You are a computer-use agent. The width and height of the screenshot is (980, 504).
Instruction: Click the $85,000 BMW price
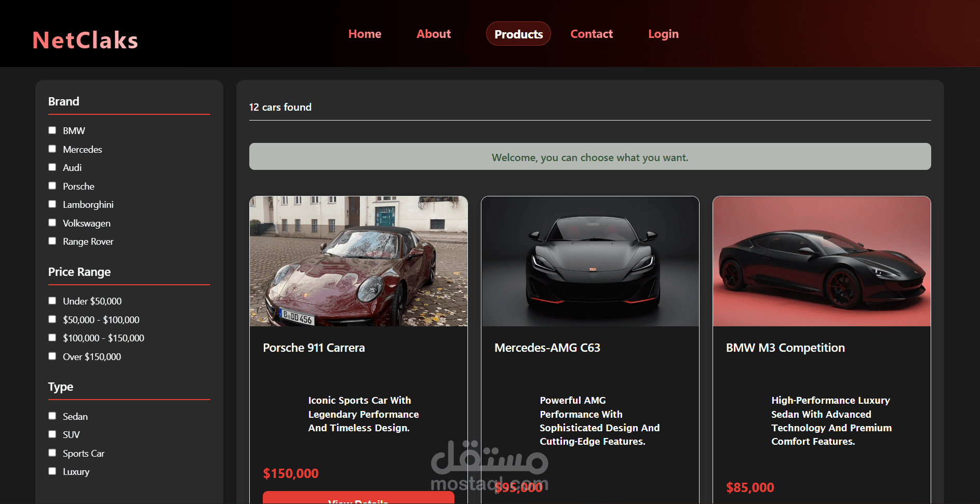pyautogui.click(x=750, y=487)
